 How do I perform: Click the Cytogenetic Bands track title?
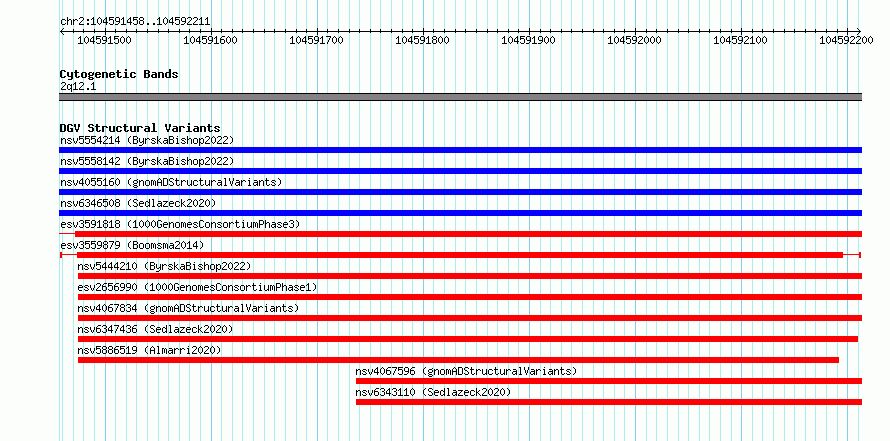click(119, 74)
